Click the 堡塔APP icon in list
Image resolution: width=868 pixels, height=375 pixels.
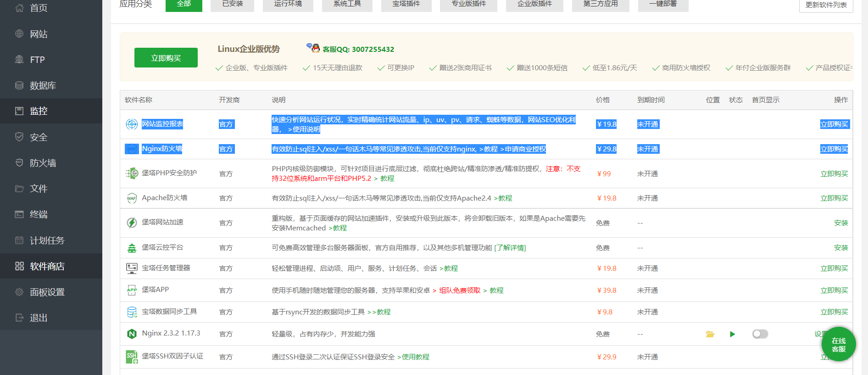coord(132,290)
